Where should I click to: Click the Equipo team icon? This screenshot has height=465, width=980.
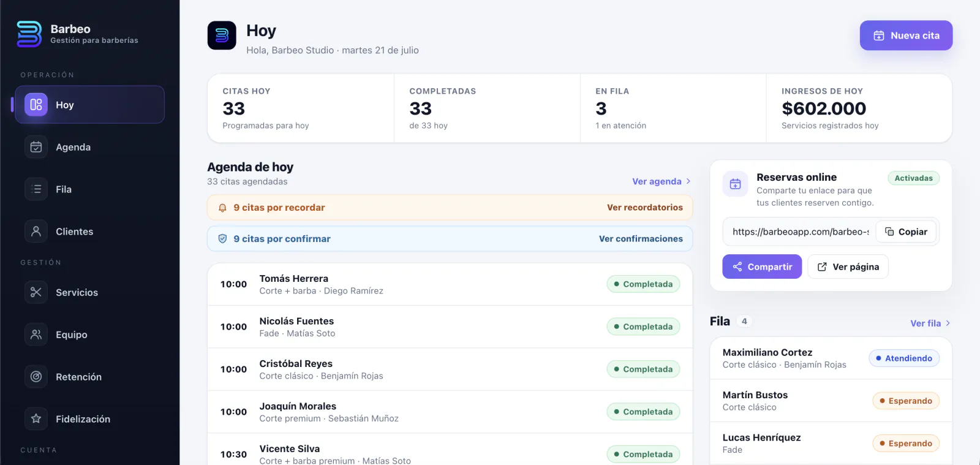(36, 335)
